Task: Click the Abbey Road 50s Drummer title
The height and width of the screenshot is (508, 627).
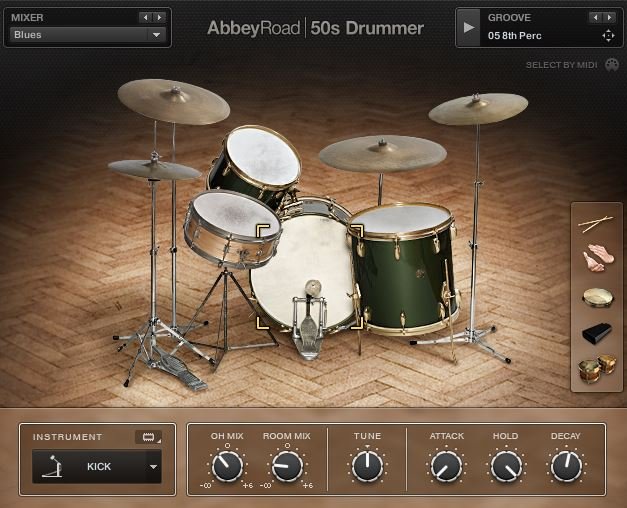Action: point(315,28)
